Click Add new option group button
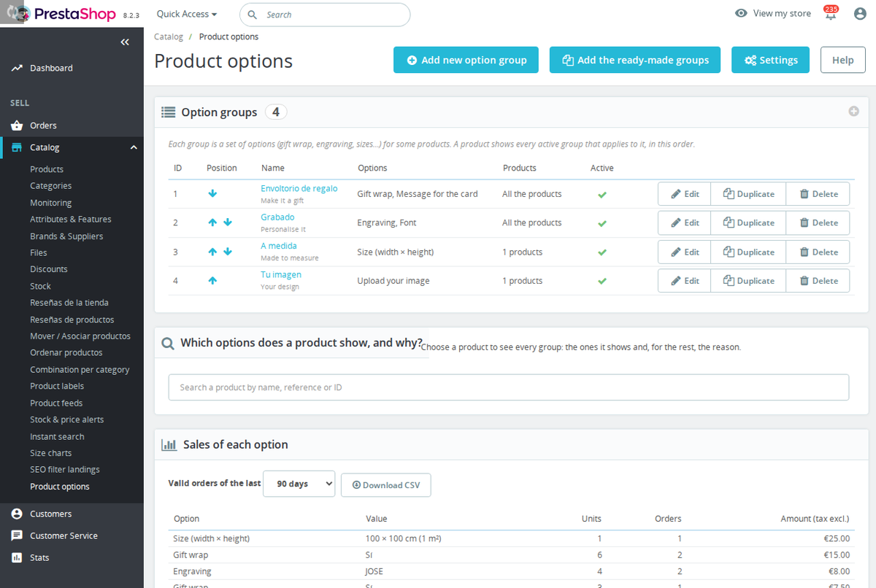The height and width of the screenshot is (588, 876). point(466,60)
